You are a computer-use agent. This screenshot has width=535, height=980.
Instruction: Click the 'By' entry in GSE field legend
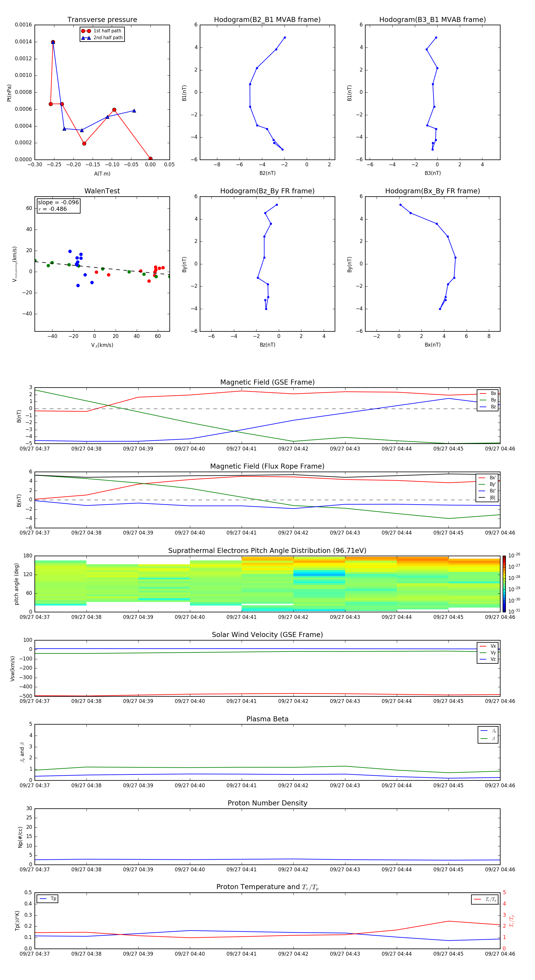(x=488, y=400)
